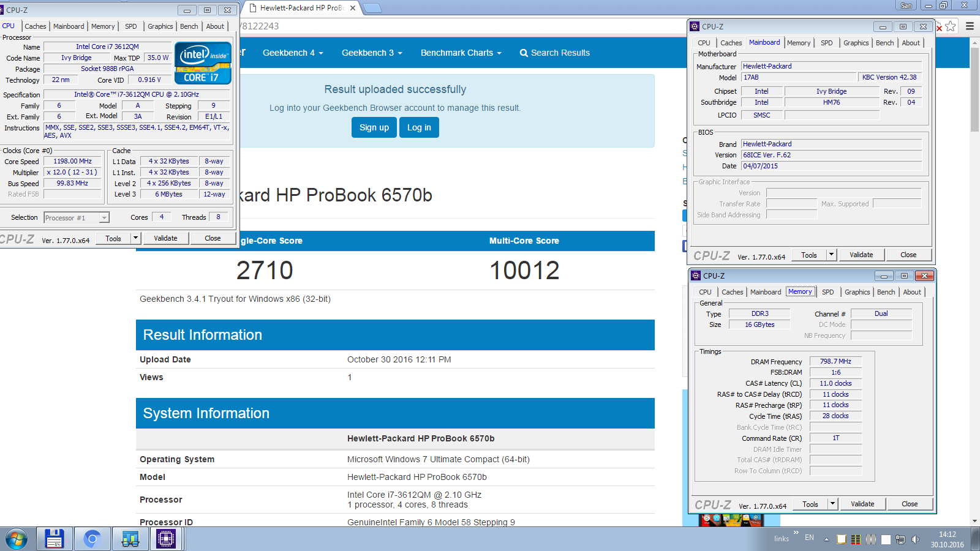This screenshot has width=980, height=551.
Task: Click the Max TDP value 35.0 W
Action: click(158, 58)
